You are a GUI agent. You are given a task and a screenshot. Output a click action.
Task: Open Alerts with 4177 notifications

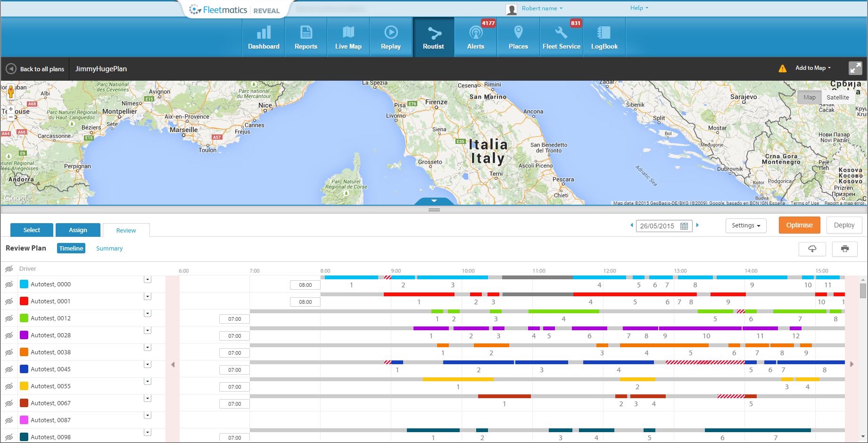pyautogui.click(x=476, y=37)
